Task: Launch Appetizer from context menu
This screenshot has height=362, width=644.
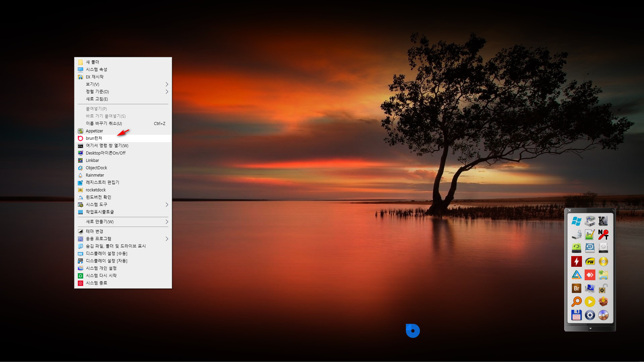Action: pos(123,131)
